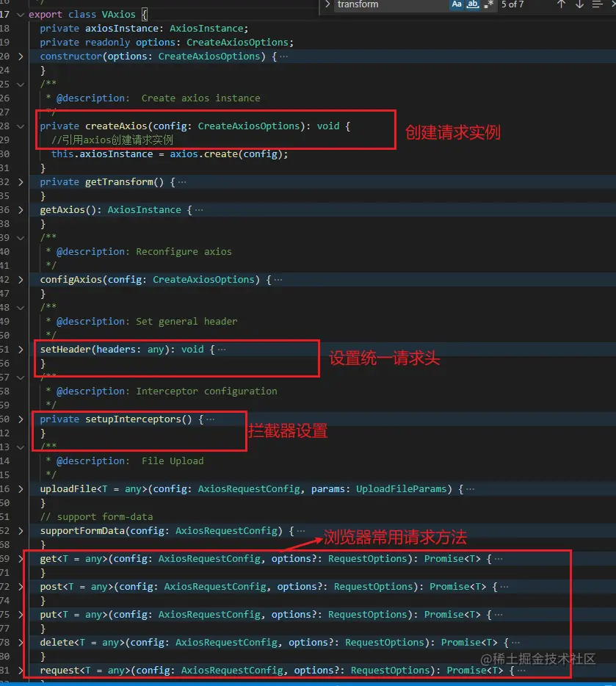This screenshot has height=686, width=616.
Task: Collapse the VAxios class fold arrow
Action: pyautogui.click(x=20, y=15)
